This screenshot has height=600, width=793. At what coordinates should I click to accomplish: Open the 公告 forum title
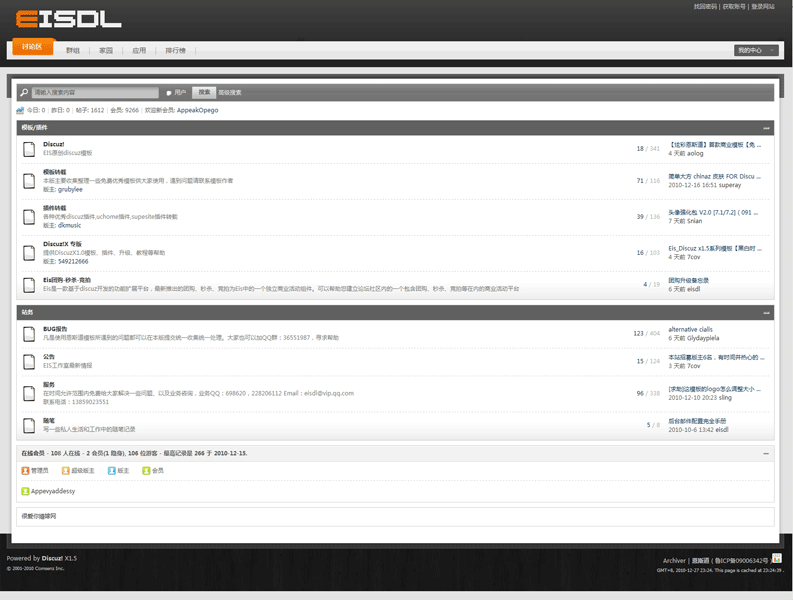[x=49, y=357]
